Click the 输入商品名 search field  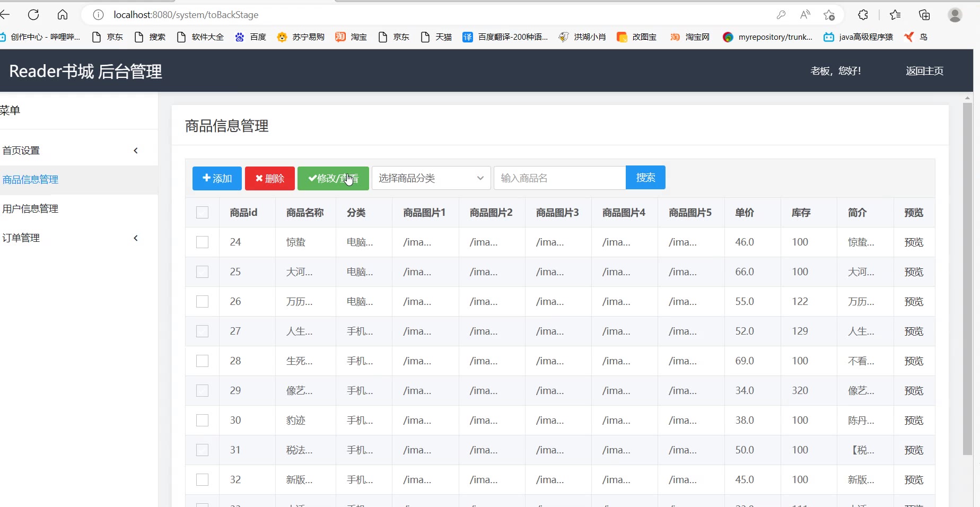tap(559, 178)
